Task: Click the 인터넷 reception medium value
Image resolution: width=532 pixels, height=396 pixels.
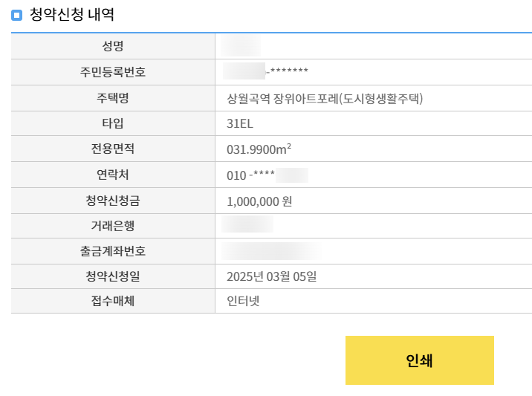Action: [x=243, y=301]
